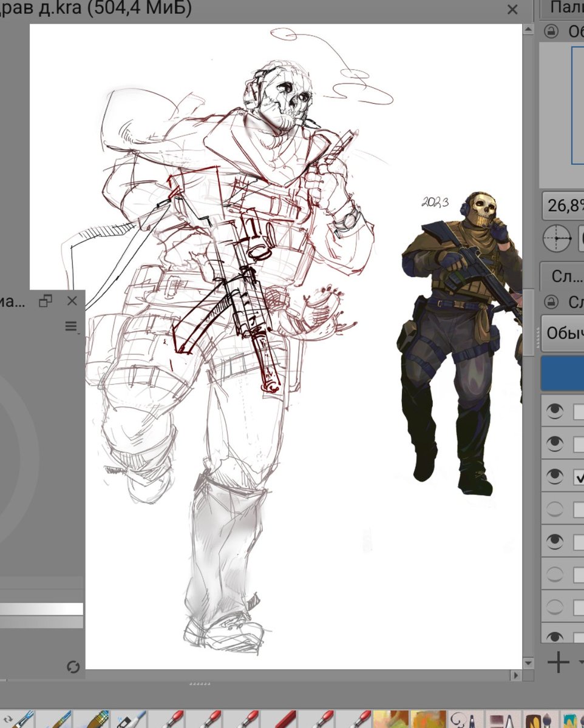584x728 pixels.
Task: Click the canvas vertical scrollbar down arrow
Action: point(528,662)
